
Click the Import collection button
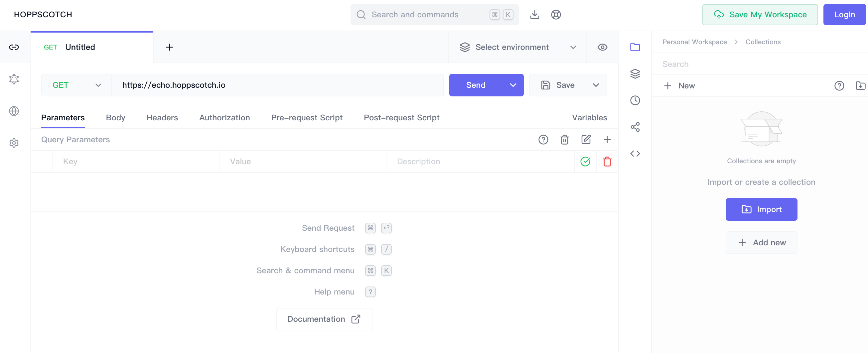coord(761,209)
